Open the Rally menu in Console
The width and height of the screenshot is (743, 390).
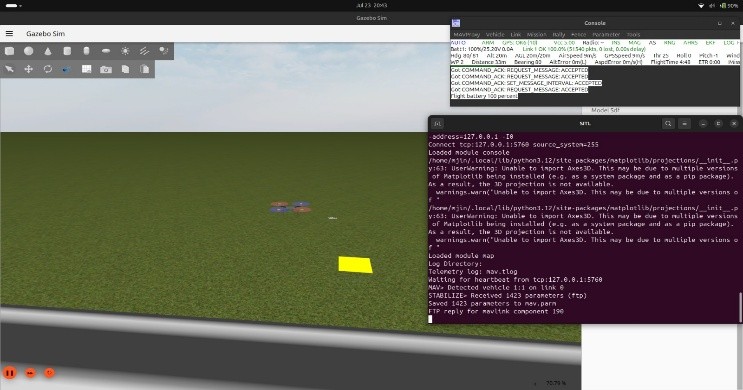click(559, 35)
